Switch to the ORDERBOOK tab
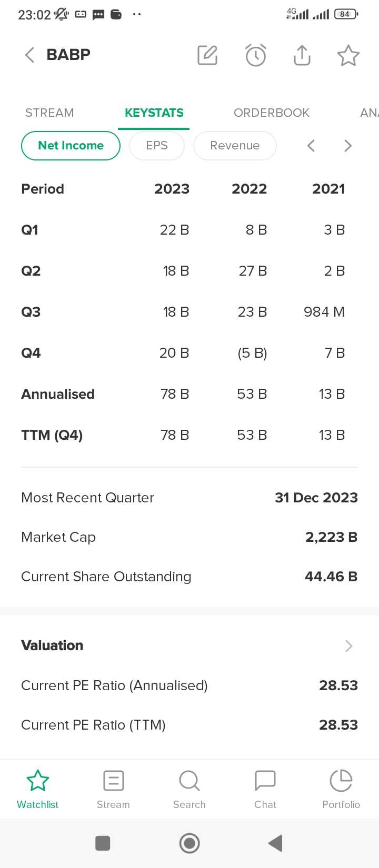The width and height of the screenshot is (379, 868). (x=272, y=113)
